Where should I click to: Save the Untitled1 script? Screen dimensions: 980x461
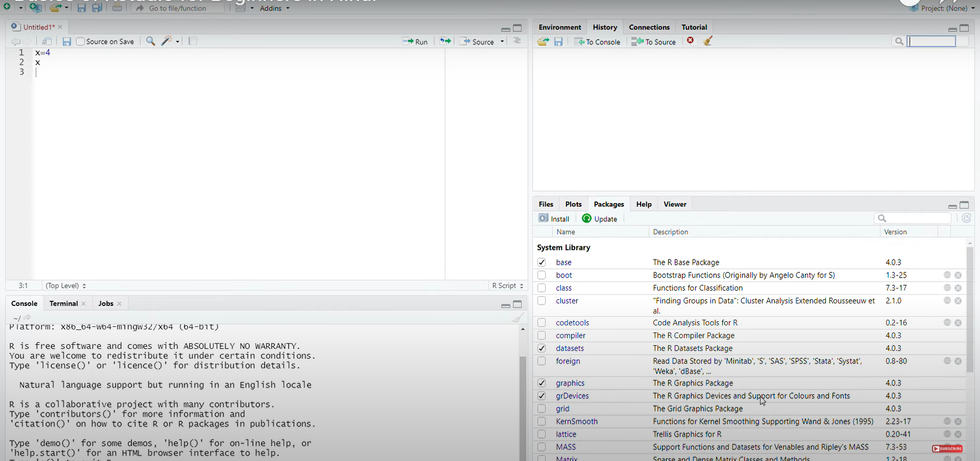point(66,41)
